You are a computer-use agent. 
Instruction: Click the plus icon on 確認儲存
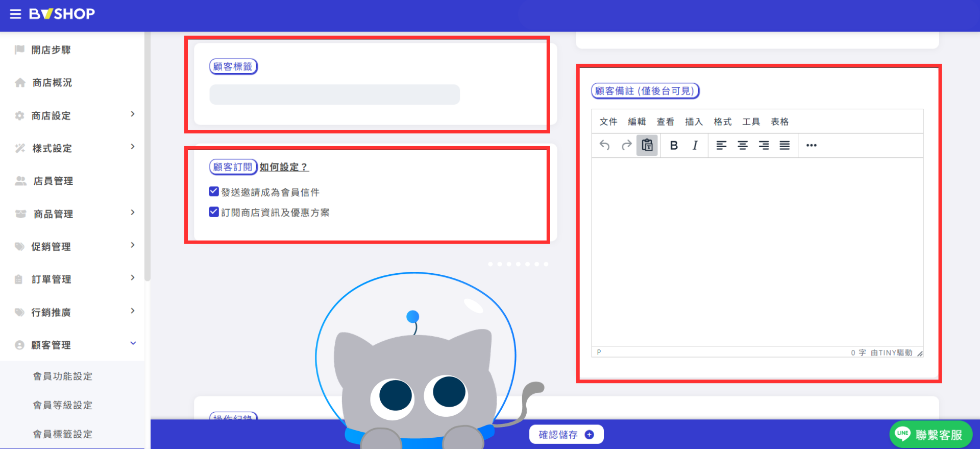[x=590, y=435]
